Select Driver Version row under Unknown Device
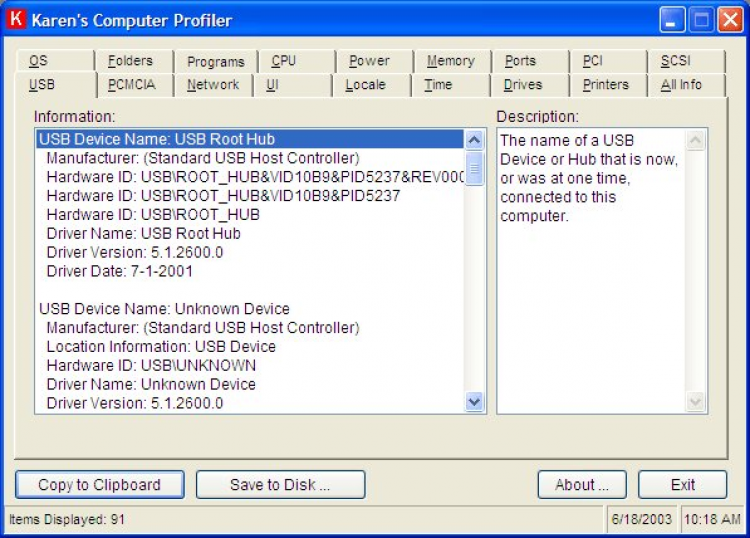Screen dimensions: 750x538 click(x=250, y=403)
